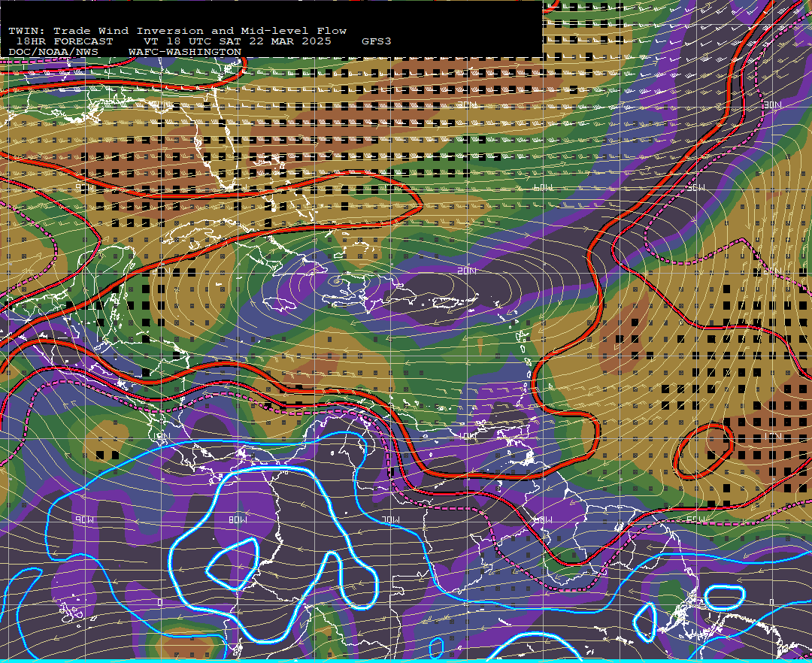Viewport: 812px width, 663px height.
Task: Click the '18HR FORECAST' header text
Action: pos(65,41)
